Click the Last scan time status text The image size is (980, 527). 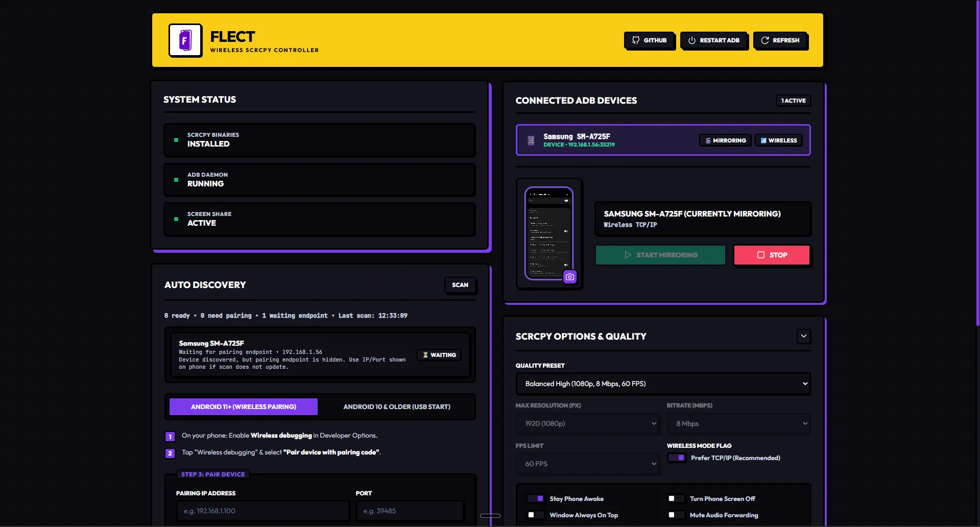tap(373, 316)
